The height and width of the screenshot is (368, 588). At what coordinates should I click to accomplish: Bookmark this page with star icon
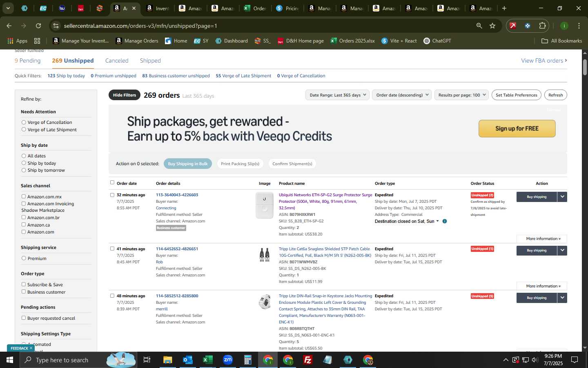(x=492, y=26)
